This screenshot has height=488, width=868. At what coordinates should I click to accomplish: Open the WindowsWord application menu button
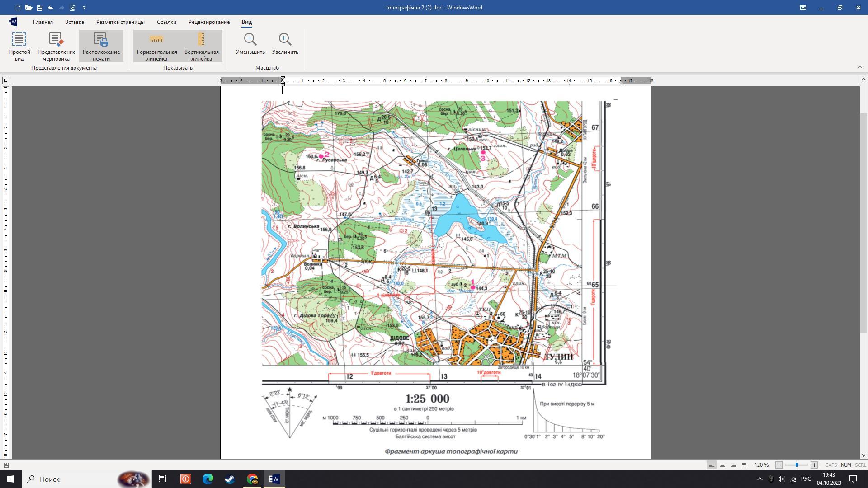click(x=13, y=22)
